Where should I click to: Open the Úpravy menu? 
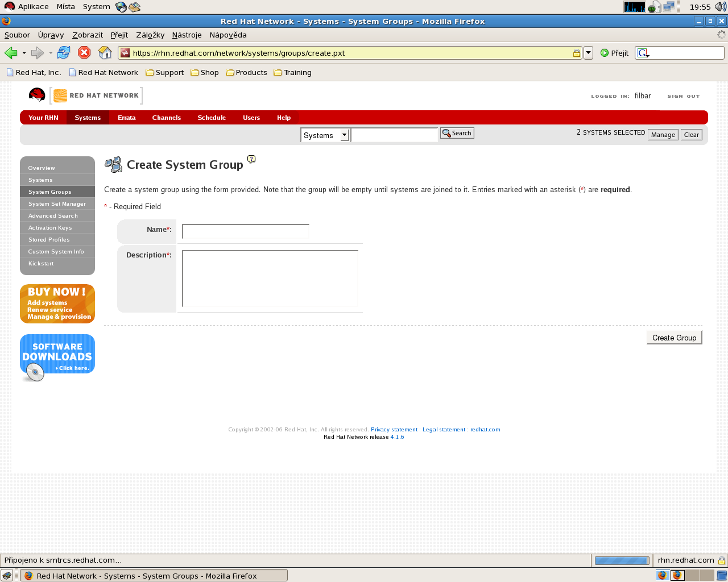pyautogui.click(x=51, y=35)
